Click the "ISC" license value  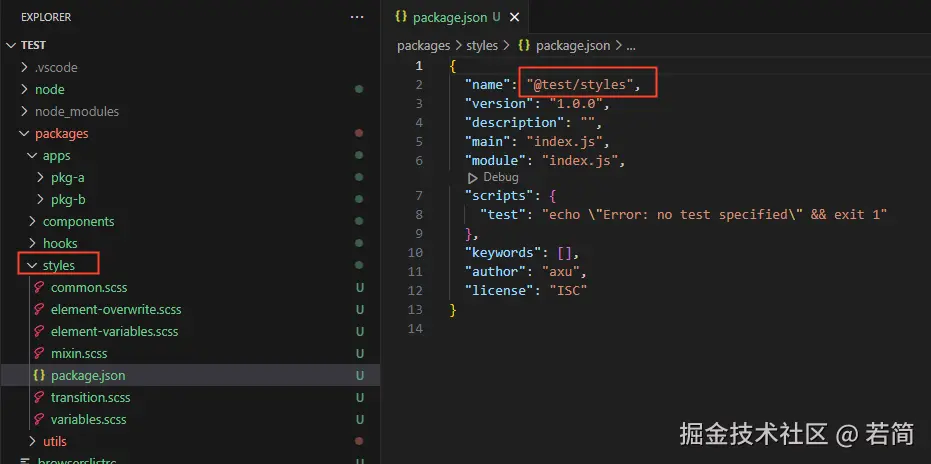click(x=568, y=291)
